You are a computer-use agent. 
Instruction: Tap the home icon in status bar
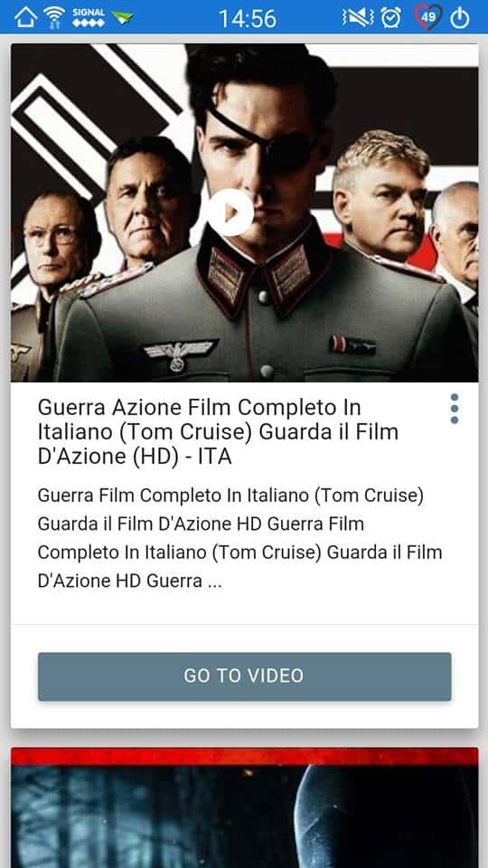point(25,18)
